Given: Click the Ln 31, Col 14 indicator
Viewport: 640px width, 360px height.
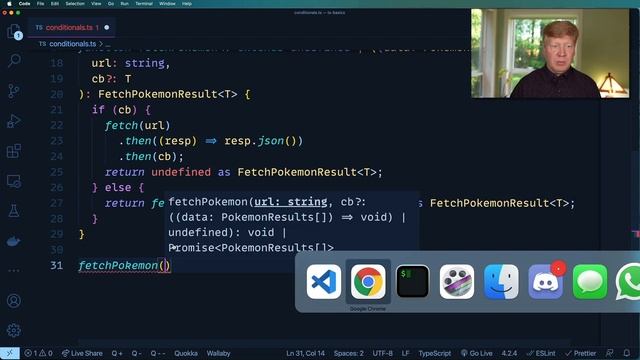Looking at the screenshot, I should pyautogui.click(x=305, y=353).
